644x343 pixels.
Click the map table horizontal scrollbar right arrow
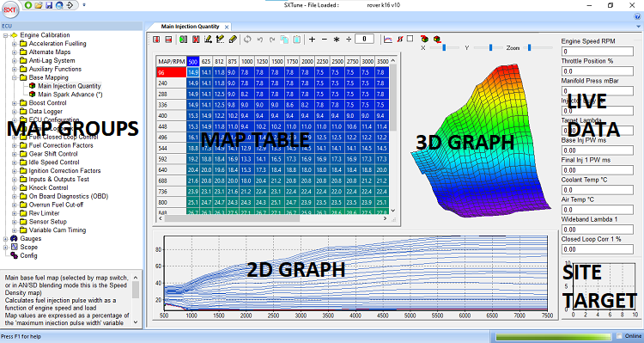pyautogui.click(x=385, y=218)
